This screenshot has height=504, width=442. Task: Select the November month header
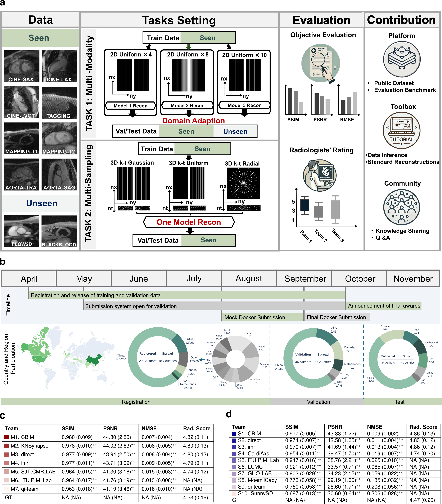413,279
